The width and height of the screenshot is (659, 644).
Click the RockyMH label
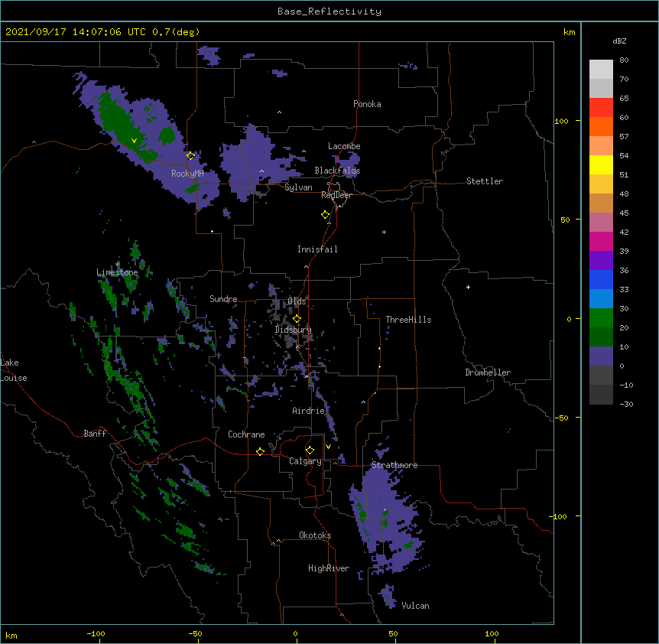pos(187,173)
